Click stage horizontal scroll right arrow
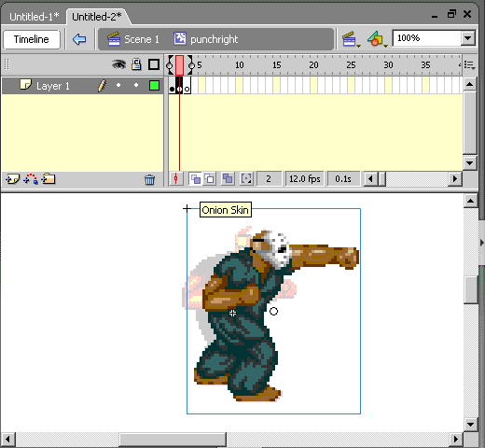Viewport: 485px width, 448px height. click(455, 440)
